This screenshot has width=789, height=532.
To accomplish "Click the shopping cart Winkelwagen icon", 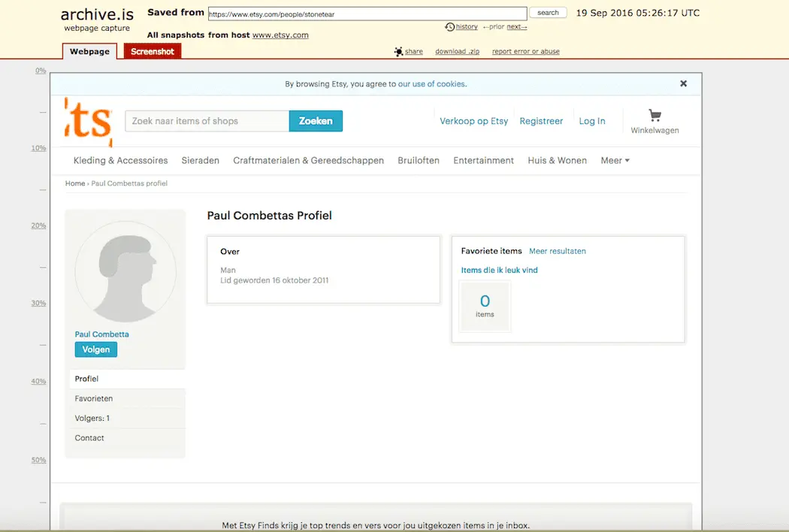I will coord(654,116).
